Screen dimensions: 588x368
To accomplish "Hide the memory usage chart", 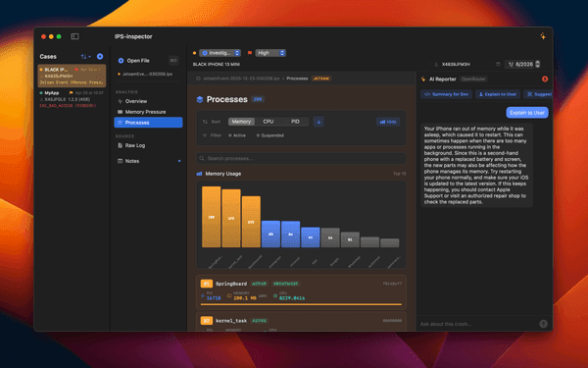I will pyautogui.click(x=388, y=122).
